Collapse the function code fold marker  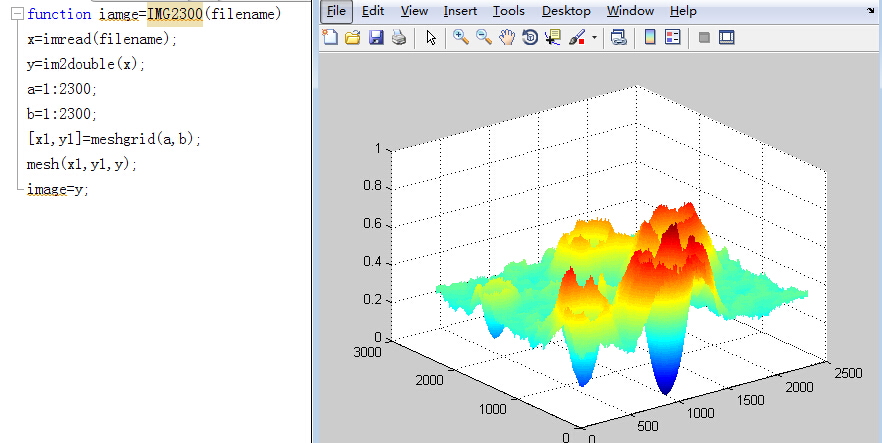tap(16, 14)
